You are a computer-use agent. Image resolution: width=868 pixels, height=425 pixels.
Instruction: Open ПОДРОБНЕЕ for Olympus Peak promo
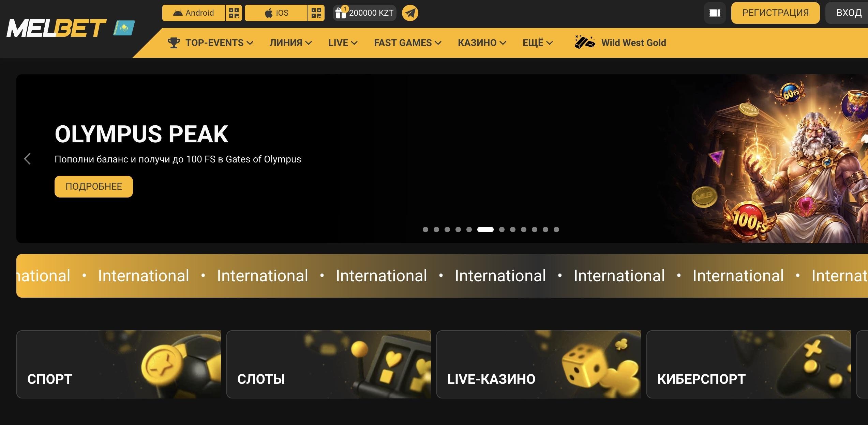coord(94,187)
